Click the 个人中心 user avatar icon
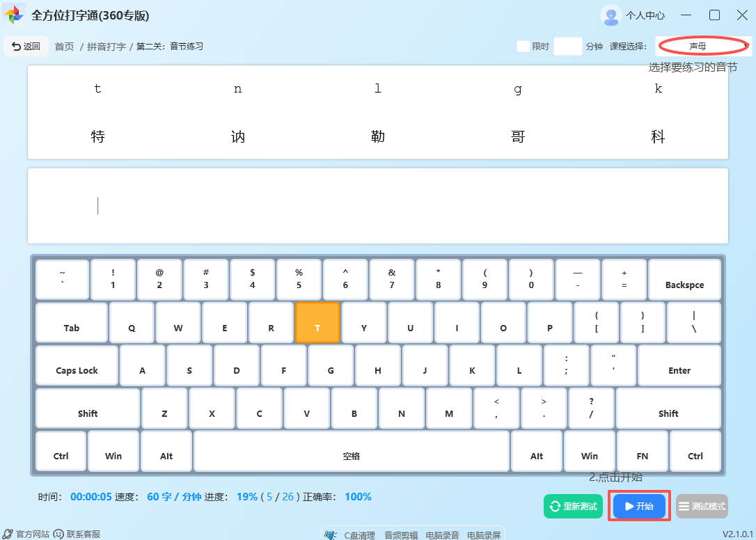 click(x=611, y=15)
